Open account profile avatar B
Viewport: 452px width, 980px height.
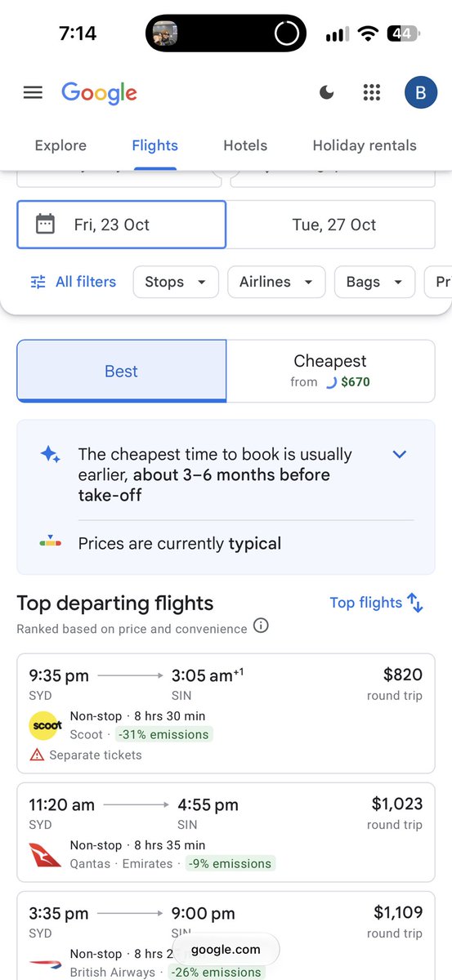pos(421,93)
